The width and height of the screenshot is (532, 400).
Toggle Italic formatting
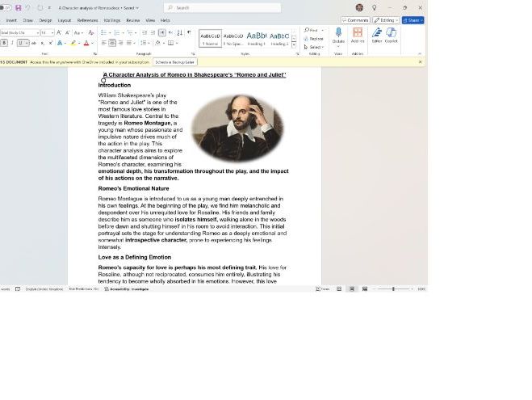pyautogui.click(x=12, y=43)
